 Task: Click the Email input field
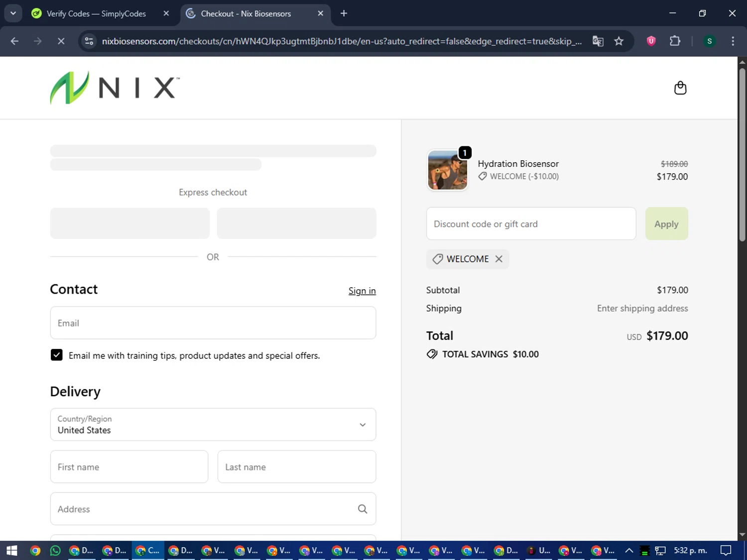(213, 323)
